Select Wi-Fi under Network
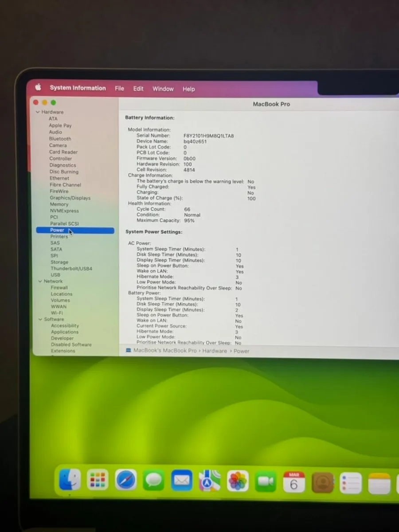 click(57, 313)
